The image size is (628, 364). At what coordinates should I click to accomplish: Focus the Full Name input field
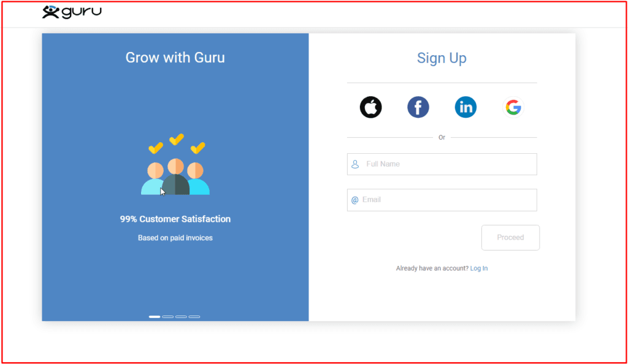[448, 164]
